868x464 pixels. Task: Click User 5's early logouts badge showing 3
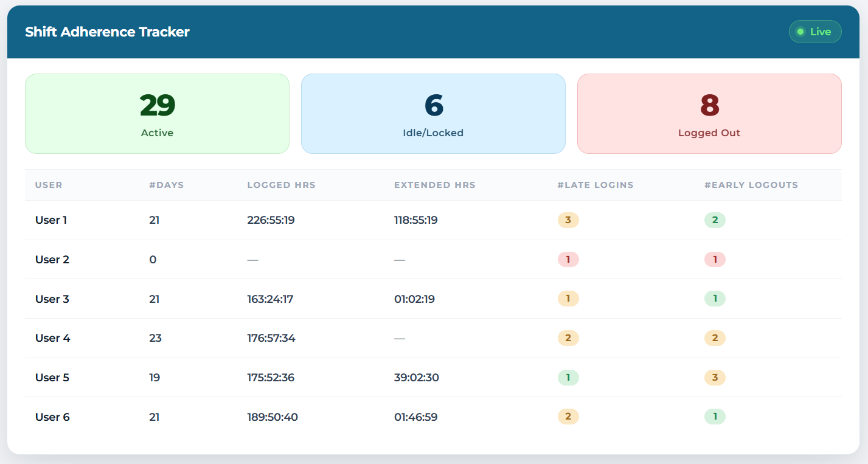point(715,378)
